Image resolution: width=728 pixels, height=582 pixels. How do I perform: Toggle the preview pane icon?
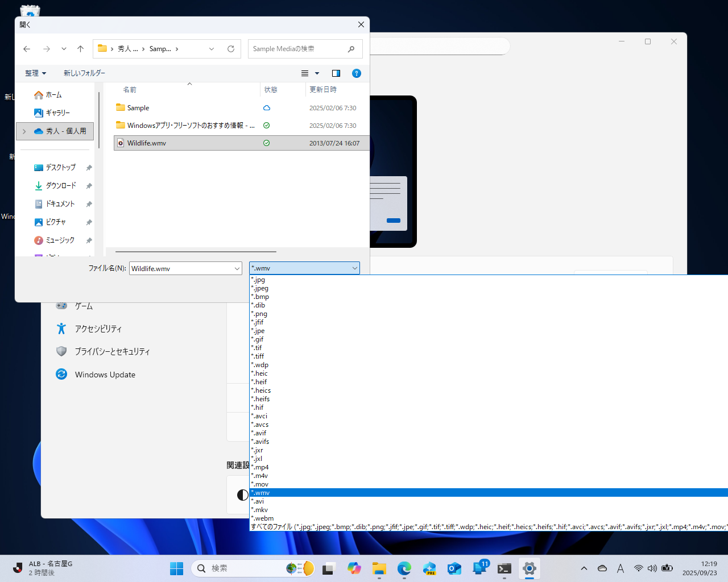336,73
